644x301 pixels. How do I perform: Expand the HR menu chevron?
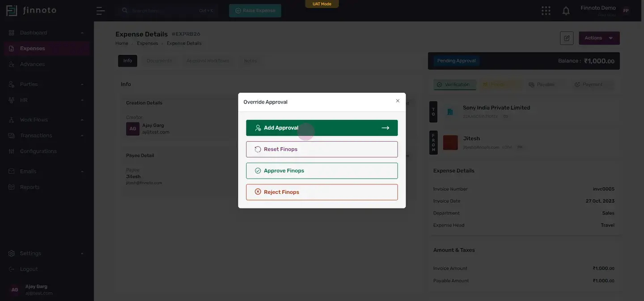point(82,100)
